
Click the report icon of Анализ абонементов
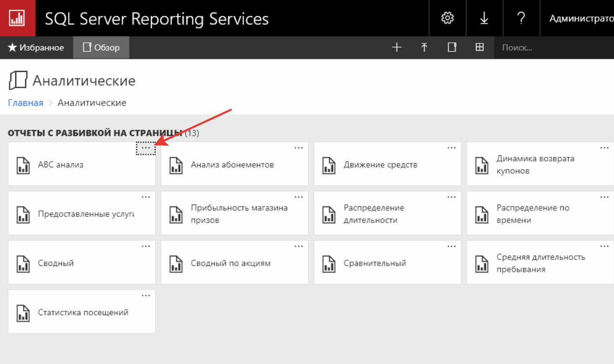[x=176, y=165]
